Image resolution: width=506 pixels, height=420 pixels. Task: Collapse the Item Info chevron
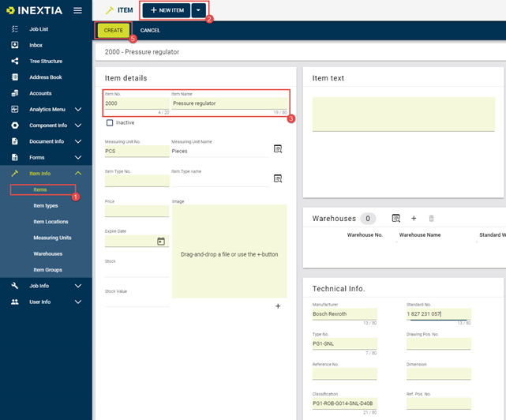78,174
